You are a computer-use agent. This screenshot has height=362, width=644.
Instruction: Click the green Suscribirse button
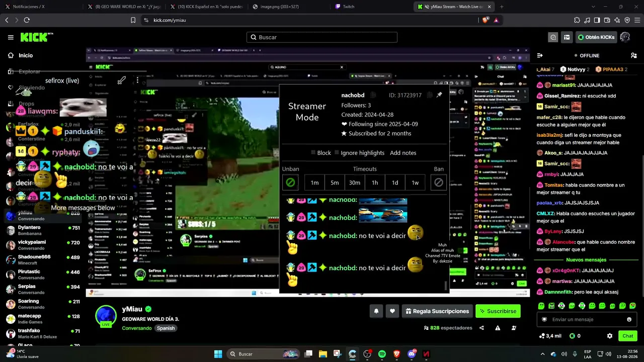tap(498, 311)
